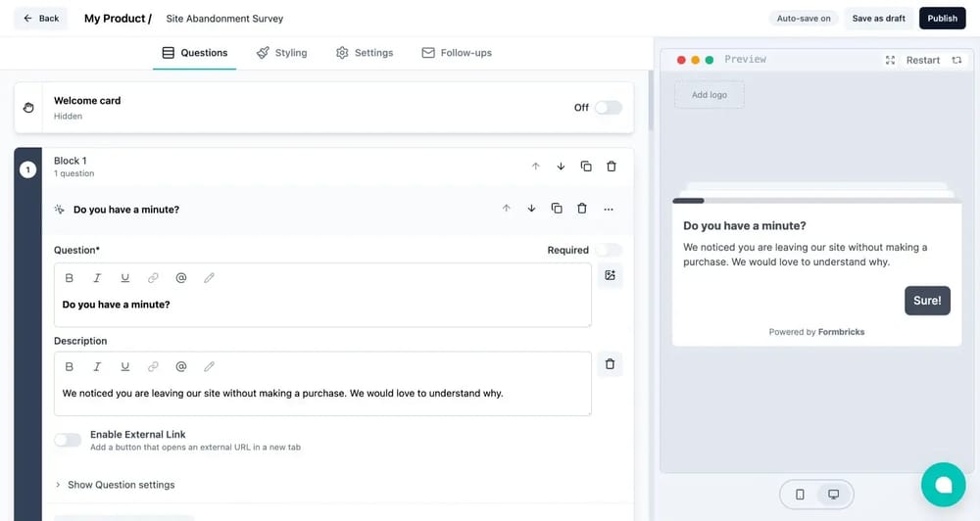Enable External Link toggle
Viewport: 980px width, 521px height.
(68, 440)
